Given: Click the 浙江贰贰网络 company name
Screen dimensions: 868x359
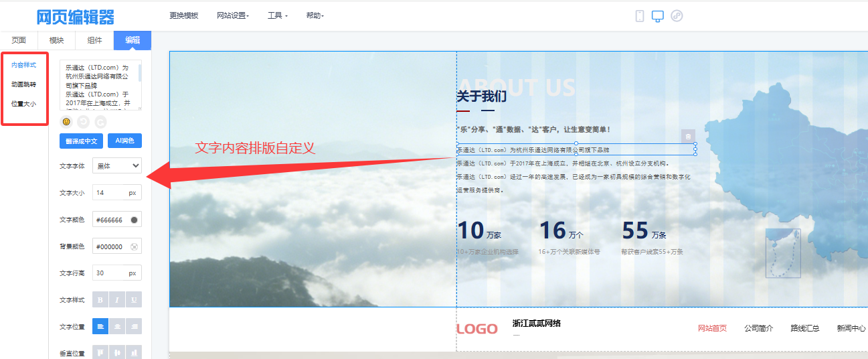Looking at the screenshot, I should pyautogui.click(x=537, y=324).
